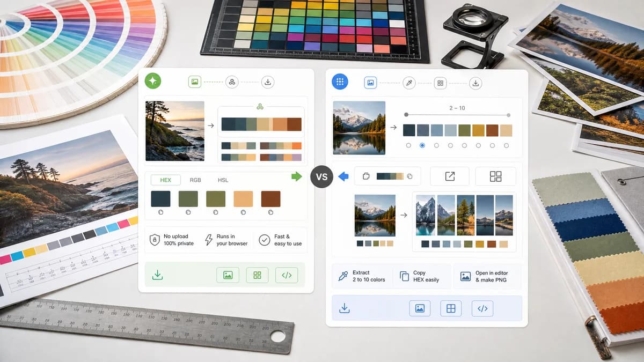Click the checkmark circle icon beside 'Fast &'
644x362 pixels.
[x=264, y=240]
